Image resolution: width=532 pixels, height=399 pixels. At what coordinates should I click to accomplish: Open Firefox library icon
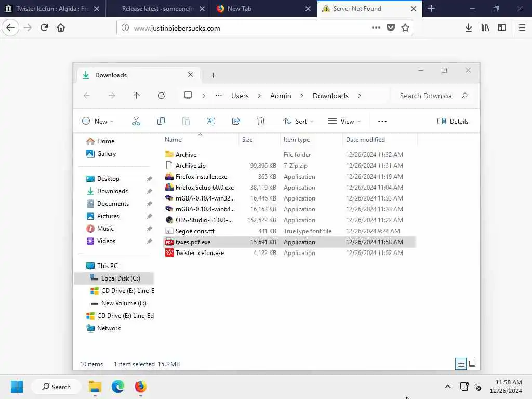click(485, 28)
